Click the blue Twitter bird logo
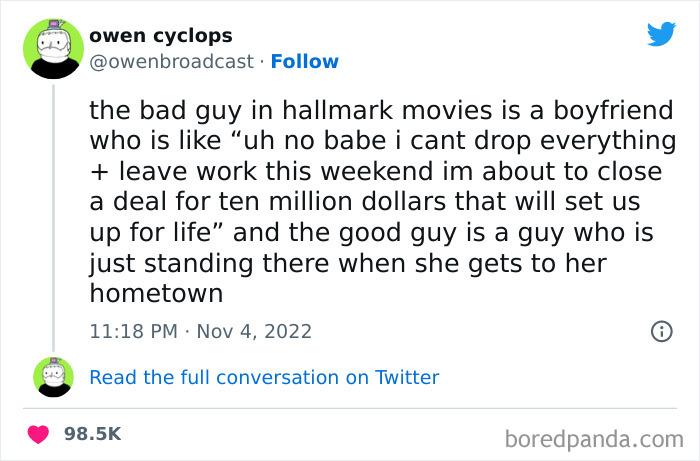Screen dimensions: 700x461 [x=661, y=34]
